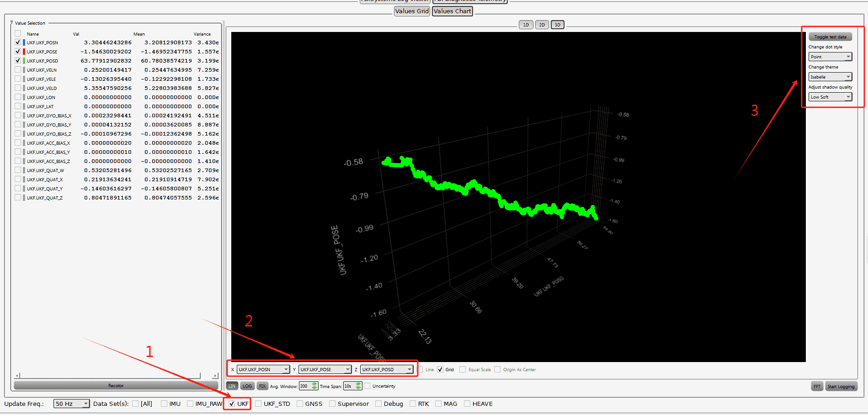Enable the GNSS data set

pyautogui.click(x=300, y=404)
